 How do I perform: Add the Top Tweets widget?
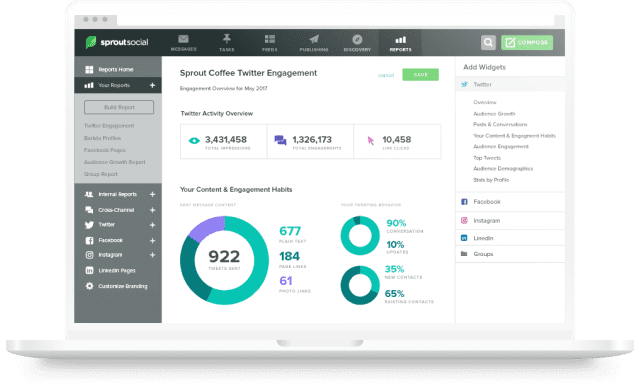tap(487, 158)
